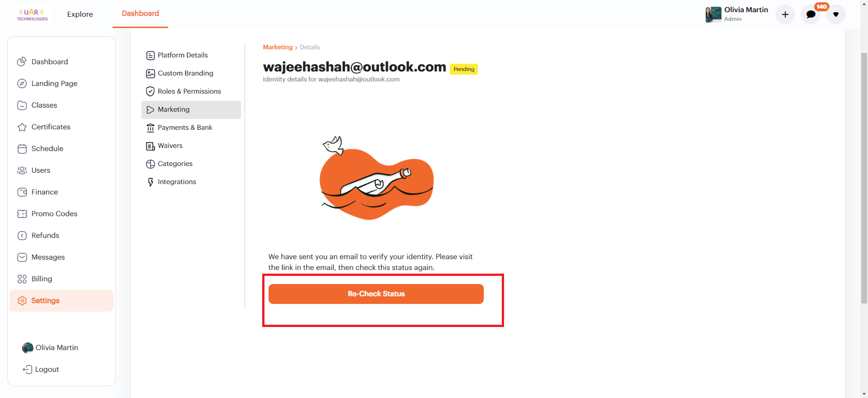Click the Refunds icon in the sidebar

point(22,236)
